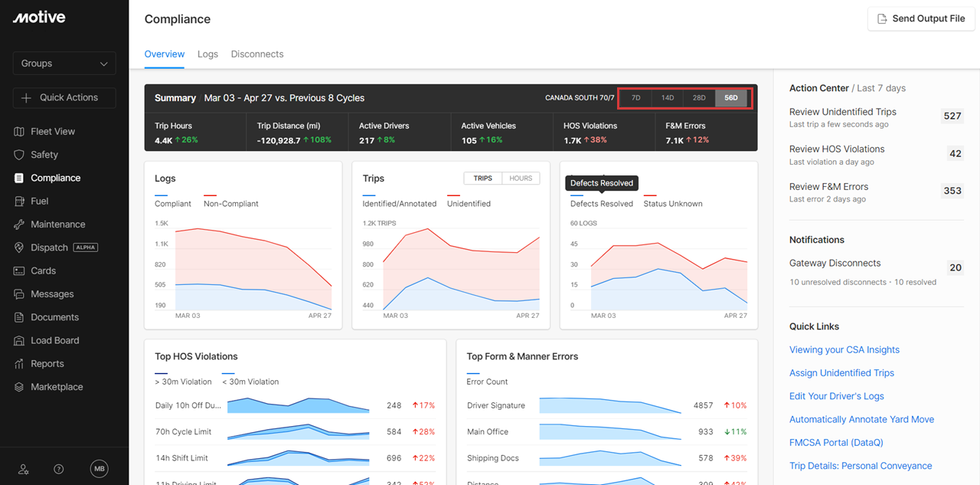This screenshot has height=485, width=980.
Task: Open Fleet View map icon in sidebar
Action: [19, 132]
